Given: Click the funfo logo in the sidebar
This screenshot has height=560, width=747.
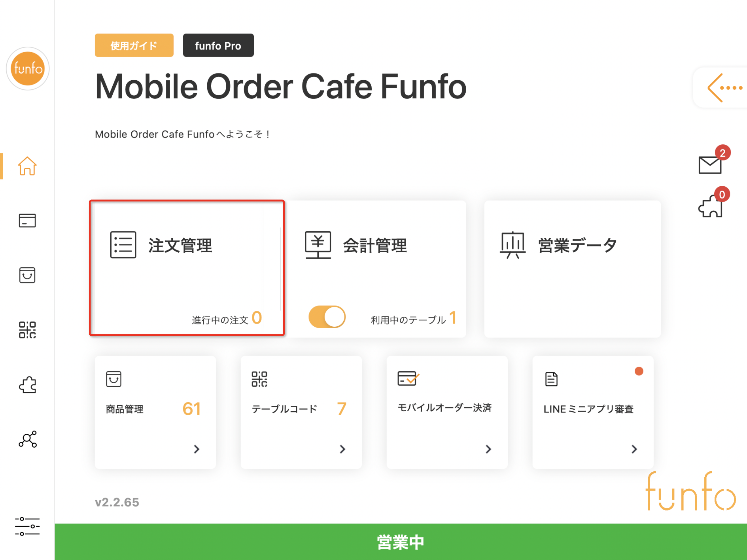Looking at the screenshot, I should [28, 68].
